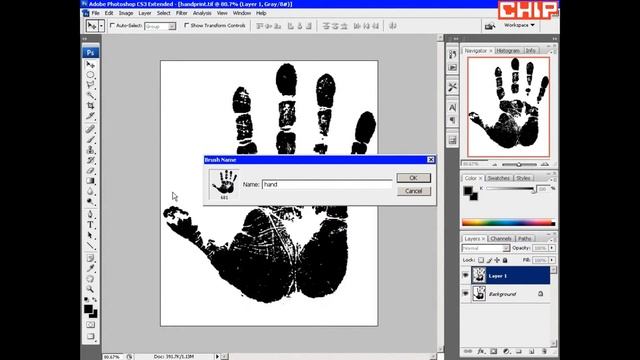Open the Auto-Select Group dropdown
The width and height of the screenshot is (640, 360).
160,26
